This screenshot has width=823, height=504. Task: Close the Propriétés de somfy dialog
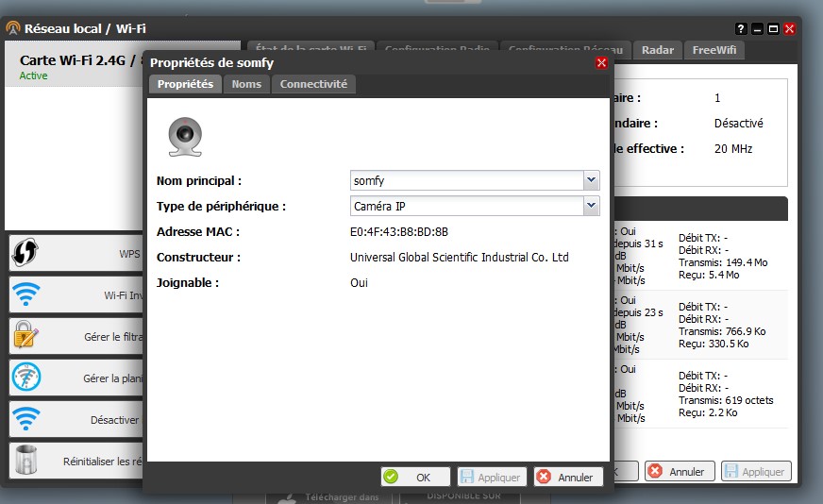pos(601,63)
